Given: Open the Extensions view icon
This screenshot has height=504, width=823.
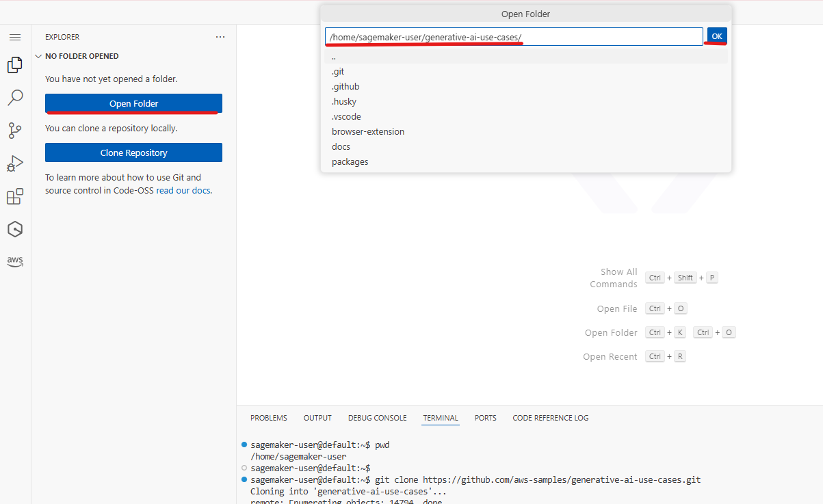Looking at the screenshot, I should (x=15, y=197).
